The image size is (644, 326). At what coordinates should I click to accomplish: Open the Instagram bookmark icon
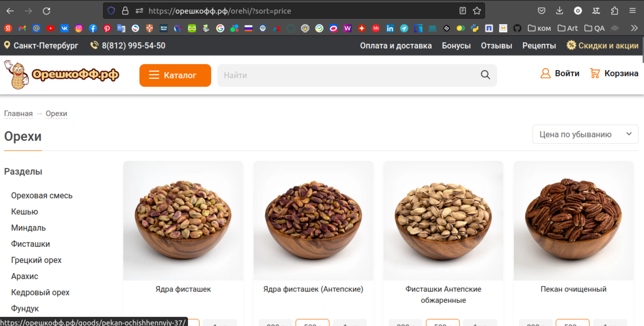pos(79,28)
